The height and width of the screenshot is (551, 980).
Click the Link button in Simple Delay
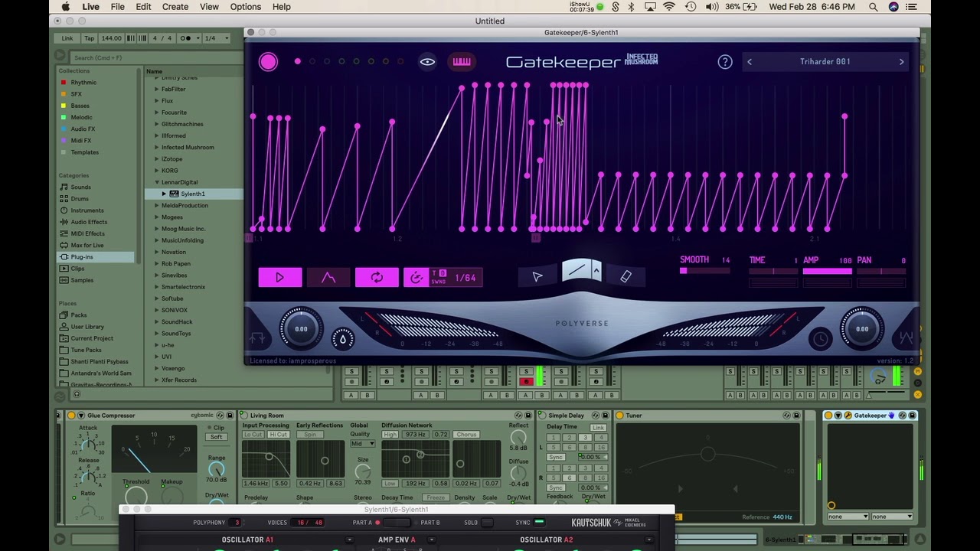[598, 427]
